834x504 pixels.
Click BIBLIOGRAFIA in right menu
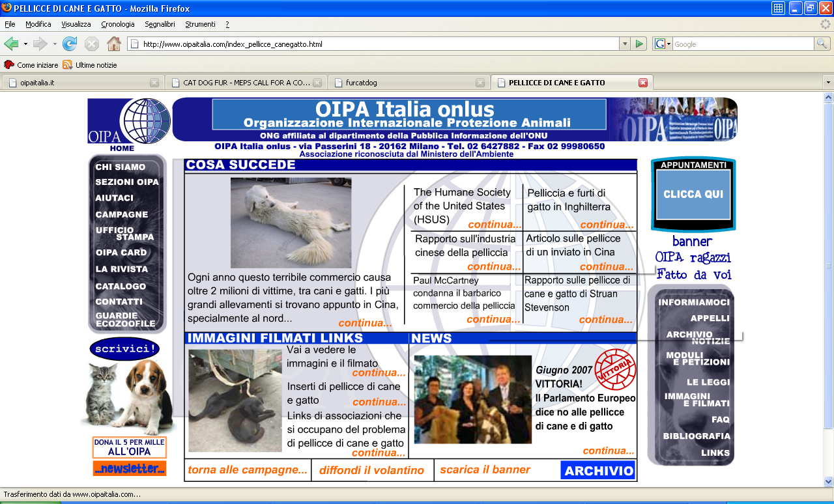click(697, 436)
